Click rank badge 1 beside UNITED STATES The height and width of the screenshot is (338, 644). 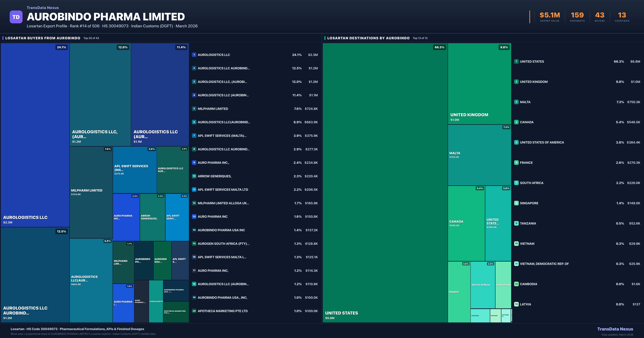click(x=516, y=62)
